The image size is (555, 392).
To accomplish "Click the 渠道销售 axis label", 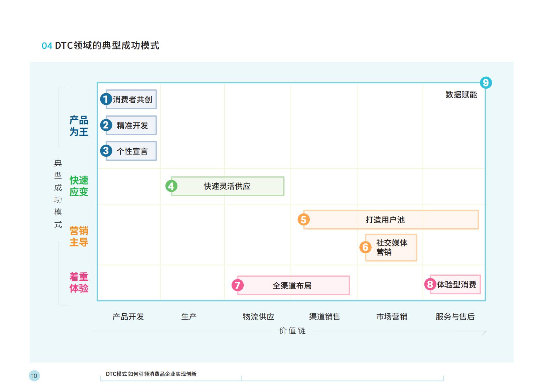I will click(x=324, y=317).
